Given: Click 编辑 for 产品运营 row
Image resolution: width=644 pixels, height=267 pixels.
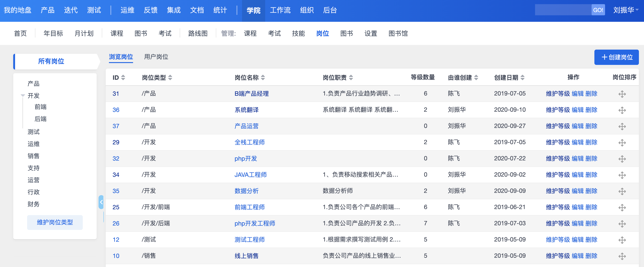Looking at the screenshot, I should tap(577, 126).
